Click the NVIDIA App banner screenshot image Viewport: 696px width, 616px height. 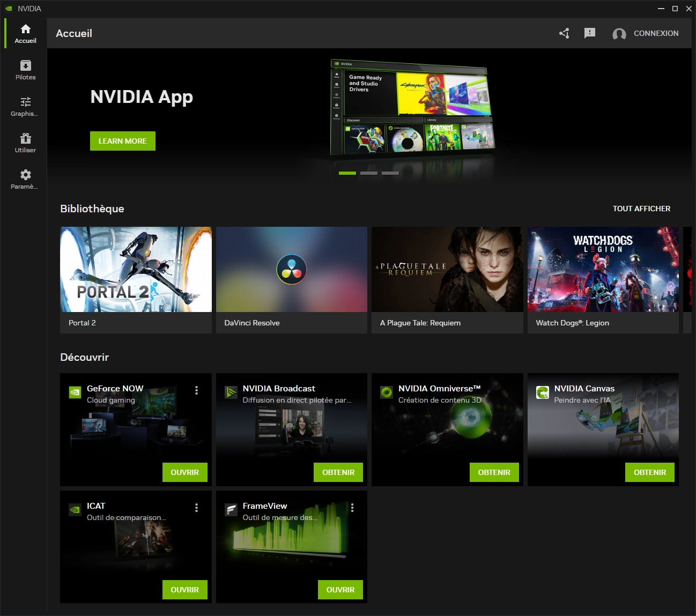(x=412, y=109)
